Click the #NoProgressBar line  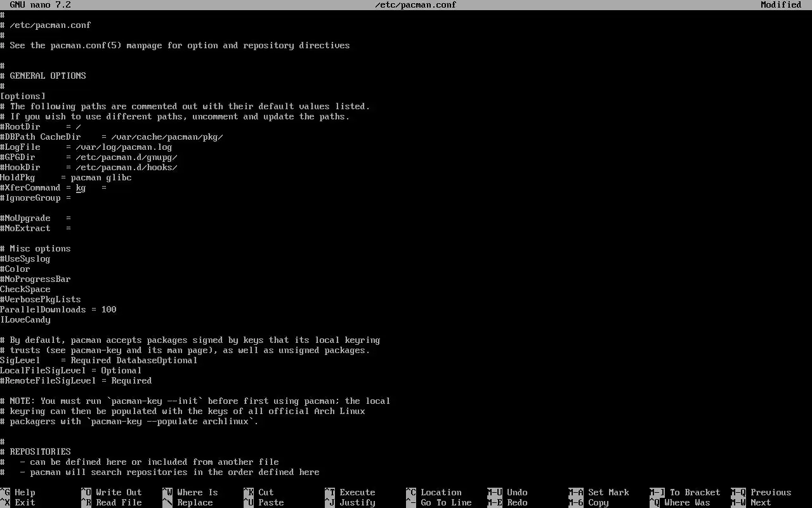click(x=36, y=279)
